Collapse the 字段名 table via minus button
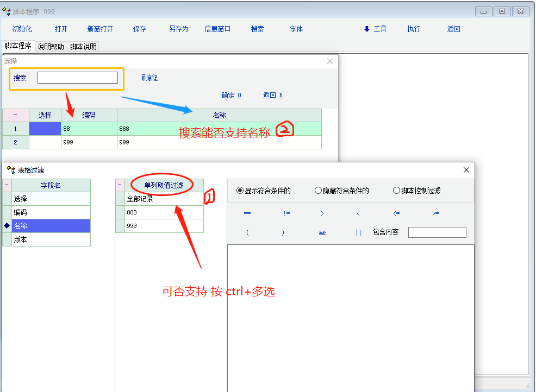The height and width of the screenshot is (392, 536). tap(7, 185)
